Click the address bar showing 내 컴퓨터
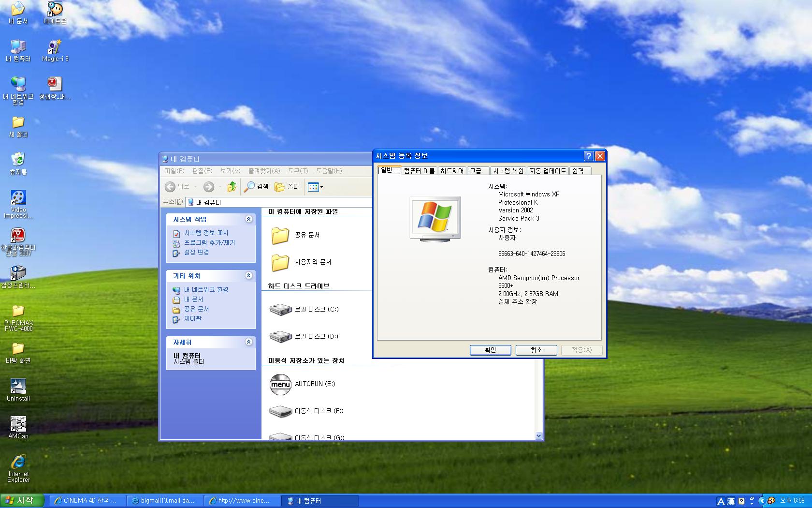Image resolution: width=812 pixels, height=508 pixels. click(278, 202)
